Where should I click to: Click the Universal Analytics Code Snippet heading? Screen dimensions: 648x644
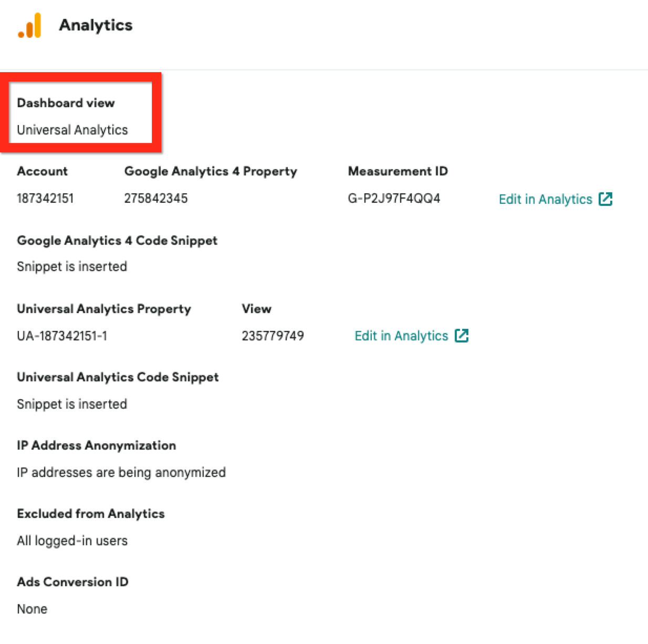click(x=118, y=377)
